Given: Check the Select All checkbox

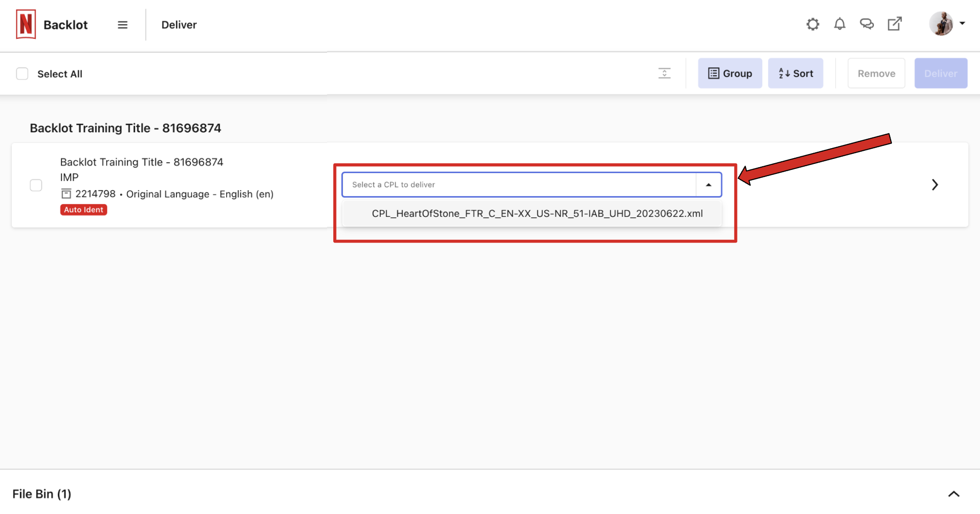Looking at the screenshot, I should pos(22,74).
